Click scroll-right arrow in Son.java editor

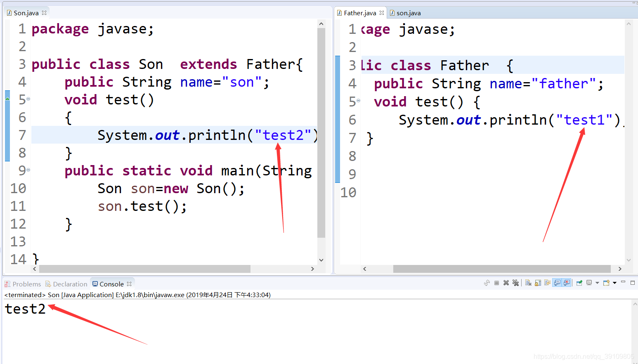(x=312, y=269)
